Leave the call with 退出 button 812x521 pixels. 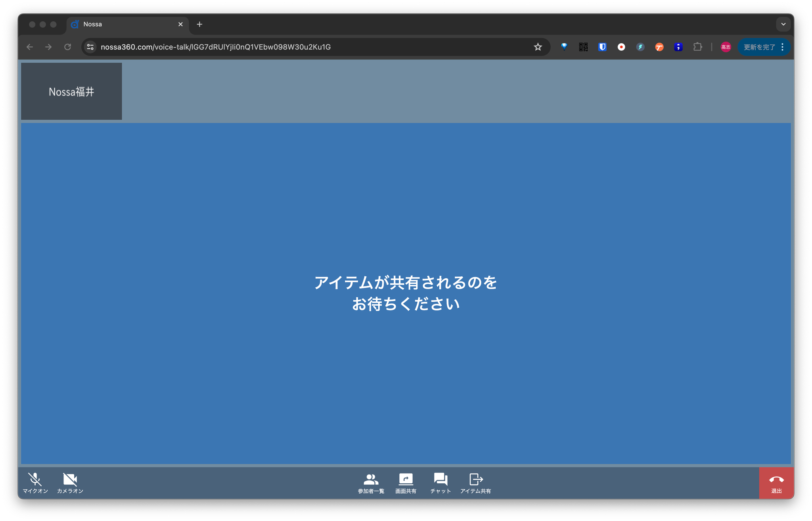pos(776,483)
